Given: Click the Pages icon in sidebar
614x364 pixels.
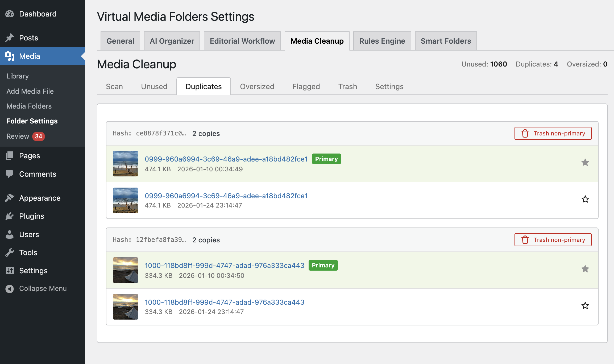Looking at the screenshot, I should tap(10, 156).
